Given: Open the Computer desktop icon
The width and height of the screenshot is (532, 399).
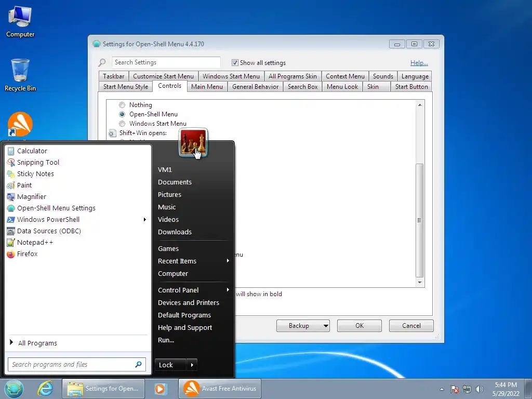Looking at the screenshot, I should (x=20, y=21).
